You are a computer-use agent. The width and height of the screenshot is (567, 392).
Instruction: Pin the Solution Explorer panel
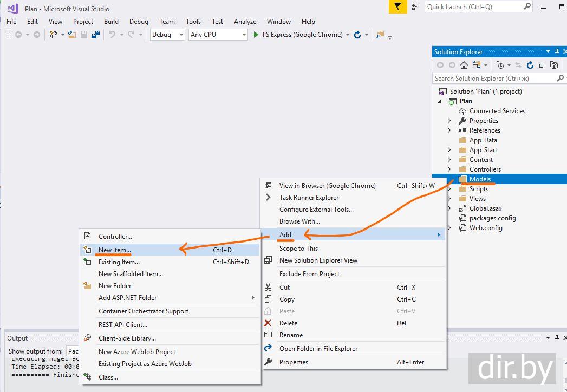[x=557, y=52]
